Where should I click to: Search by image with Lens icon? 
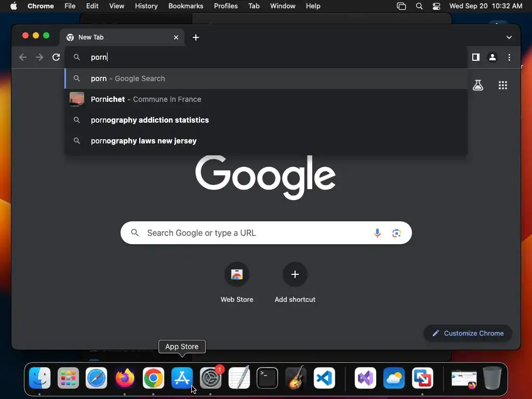tap(396, 233)
